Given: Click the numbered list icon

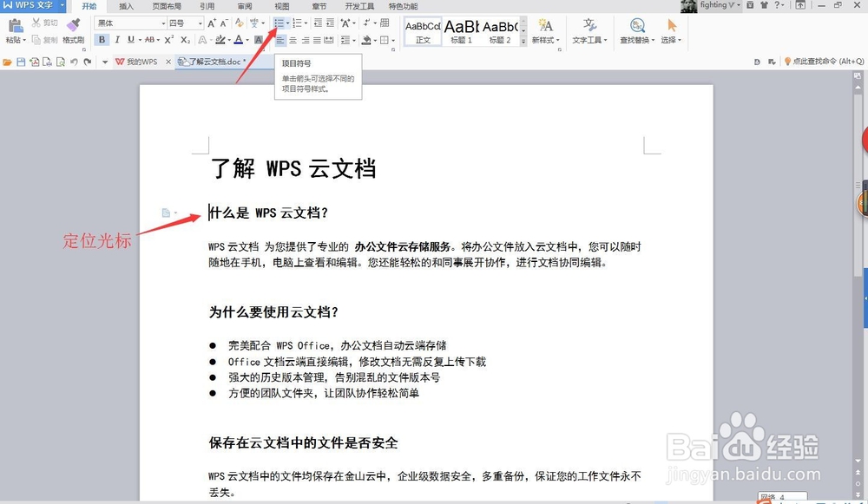Looking at the screenshot, I should (x=297, y=23).
